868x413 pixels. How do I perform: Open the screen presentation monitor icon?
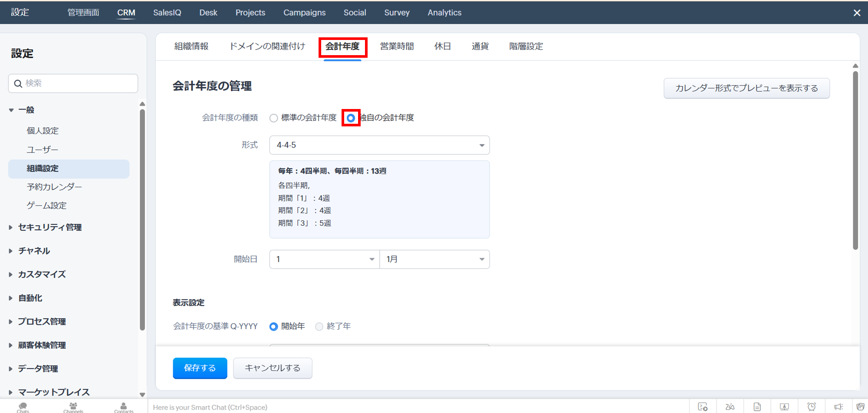pos(784,407)
